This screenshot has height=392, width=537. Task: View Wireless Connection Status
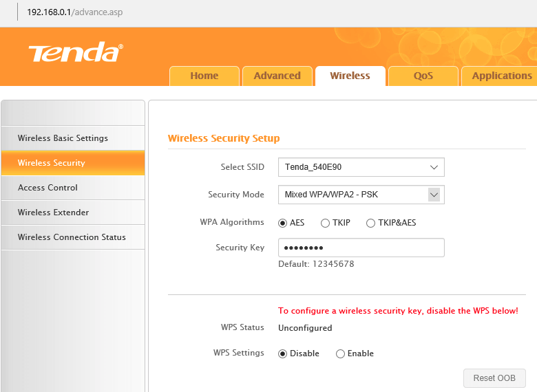73,237
